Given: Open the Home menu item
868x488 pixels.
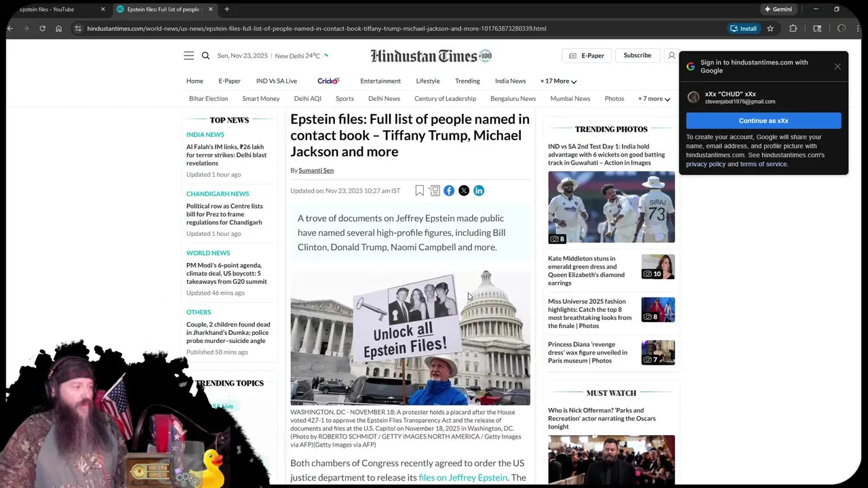Looking at the screenshot, I should pyautogui.click(x=195, y=81).
